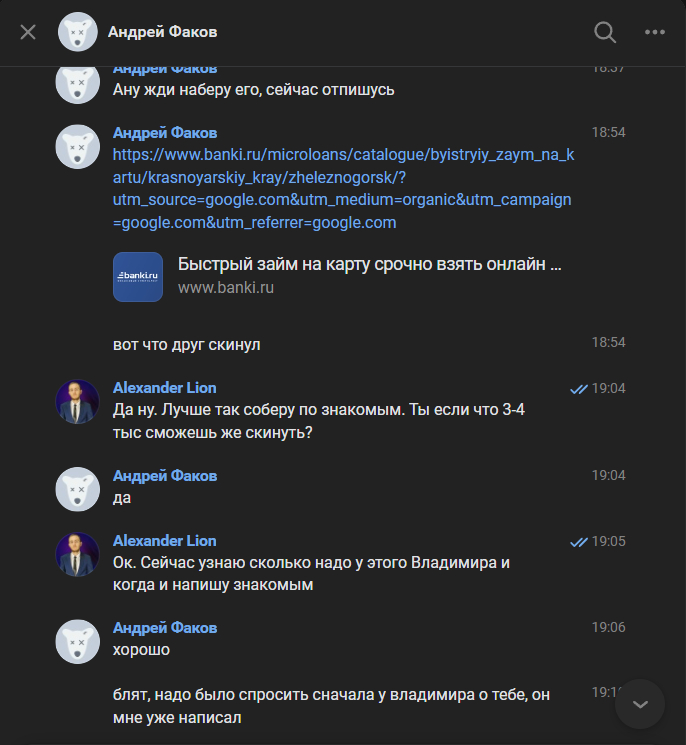The height and width of the screenshot is (745, 686).
Task: Open Alexander Lion's name on the 19:04 message
Action: [x=164, y=388]
